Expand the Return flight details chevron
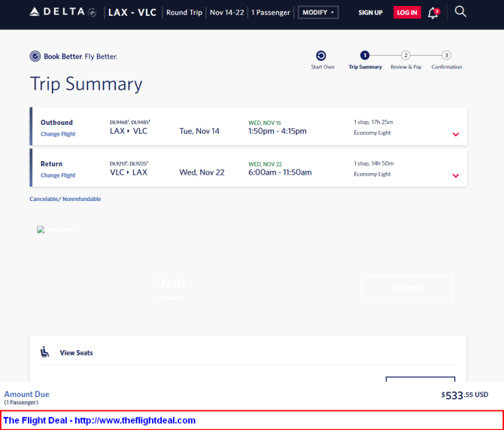 [455, 175]
